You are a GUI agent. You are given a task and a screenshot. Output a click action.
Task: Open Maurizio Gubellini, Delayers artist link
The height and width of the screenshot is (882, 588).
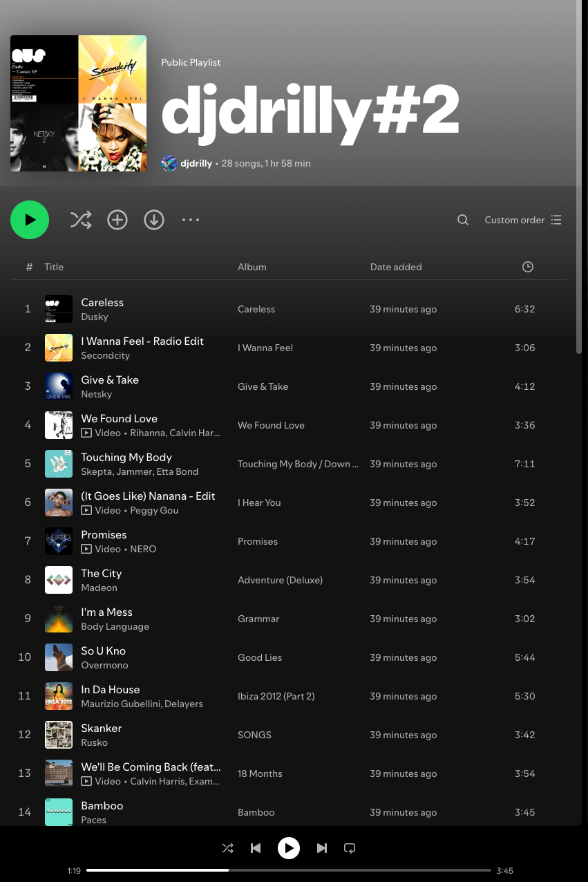coord(142,704)
